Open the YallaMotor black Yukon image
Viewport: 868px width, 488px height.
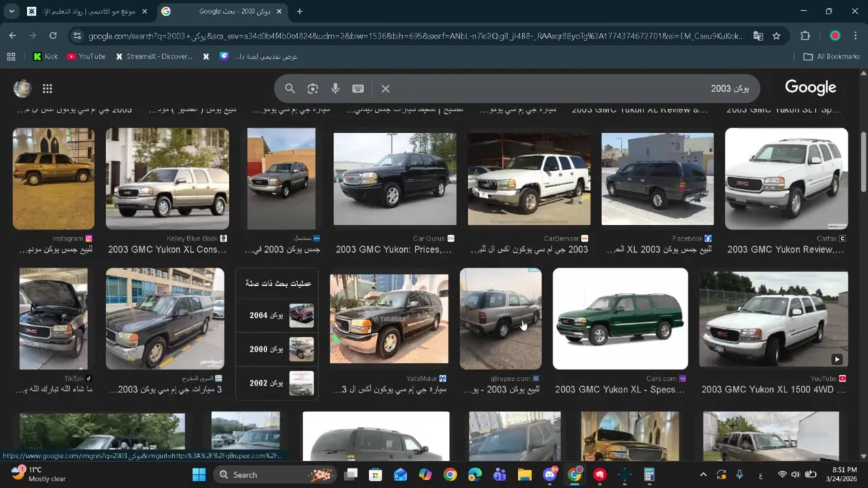tap(389, 319)
